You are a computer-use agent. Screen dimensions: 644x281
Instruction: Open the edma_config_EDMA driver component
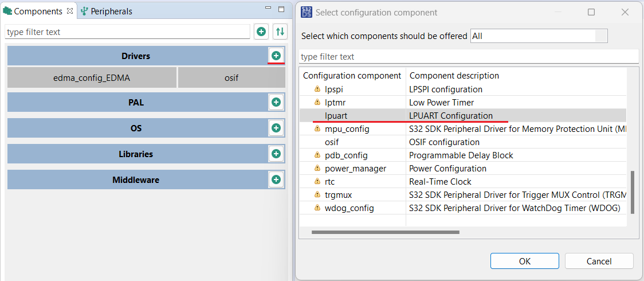point(92,77)
